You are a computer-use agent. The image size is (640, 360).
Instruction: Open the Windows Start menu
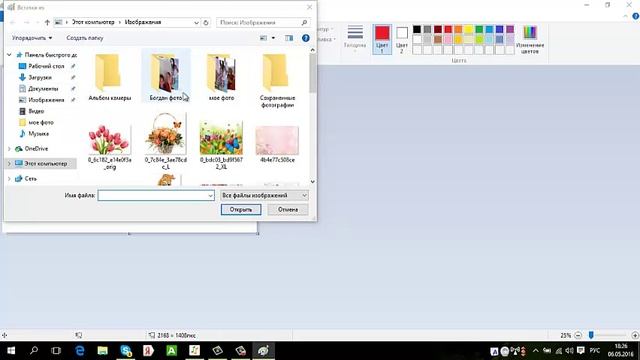coord(11,351)
